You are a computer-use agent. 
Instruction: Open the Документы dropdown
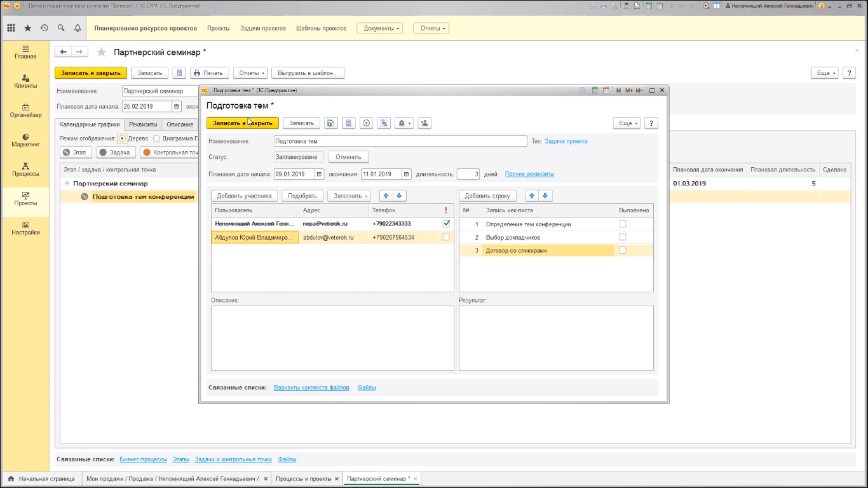(x=380, y=28)
